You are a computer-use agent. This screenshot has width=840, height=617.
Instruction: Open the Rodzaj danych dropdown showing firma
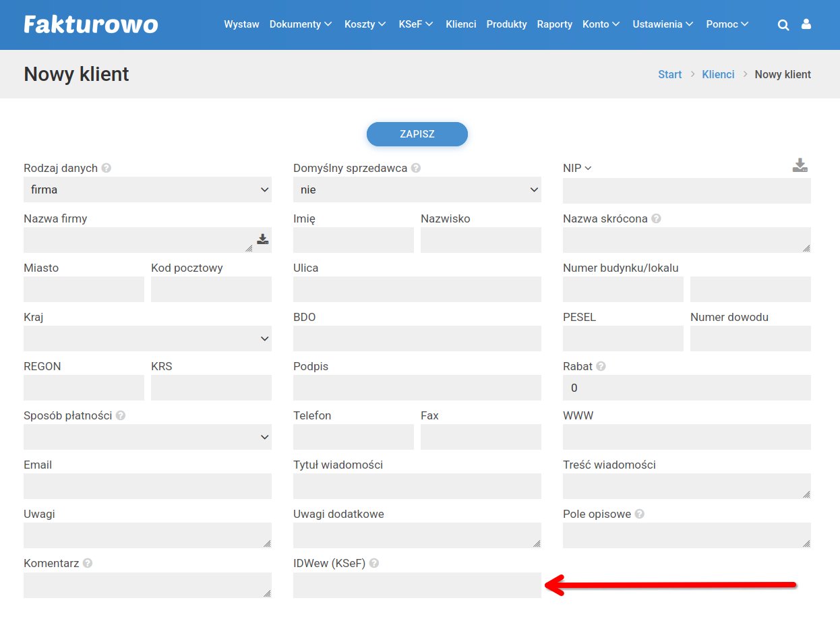(x=148, y=189)
